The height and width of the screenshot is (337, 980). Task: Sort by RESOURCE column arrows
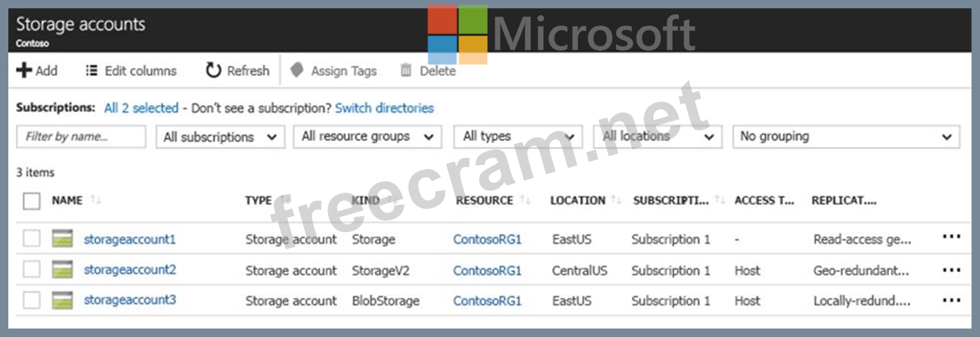point(525,201)
